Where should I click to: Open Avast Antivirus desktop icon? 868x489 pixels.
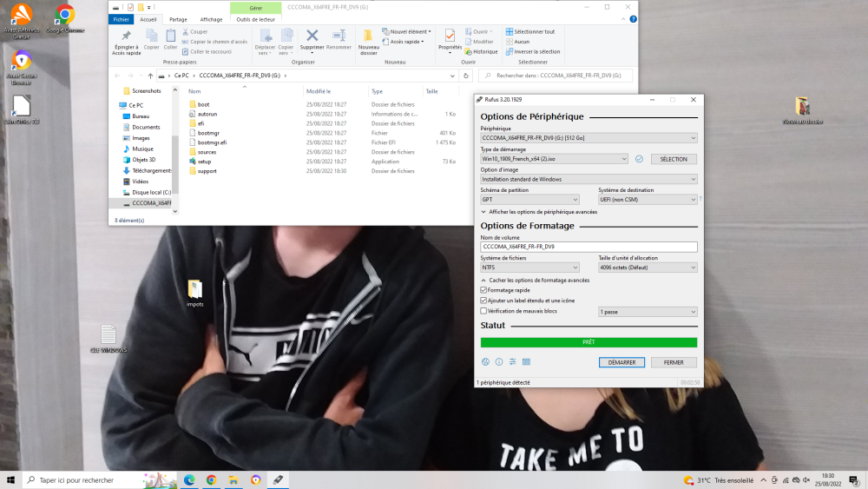click(21, 21)
